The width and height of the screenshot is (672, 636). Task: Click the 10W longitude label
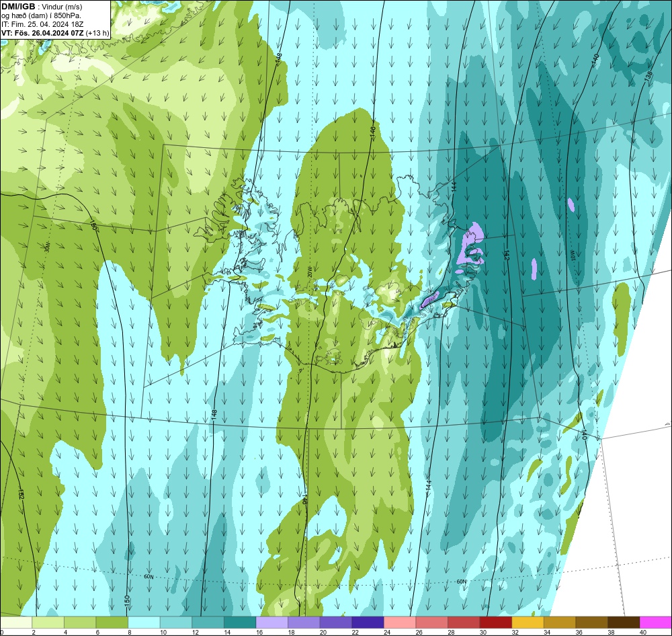tap(572, 255)
